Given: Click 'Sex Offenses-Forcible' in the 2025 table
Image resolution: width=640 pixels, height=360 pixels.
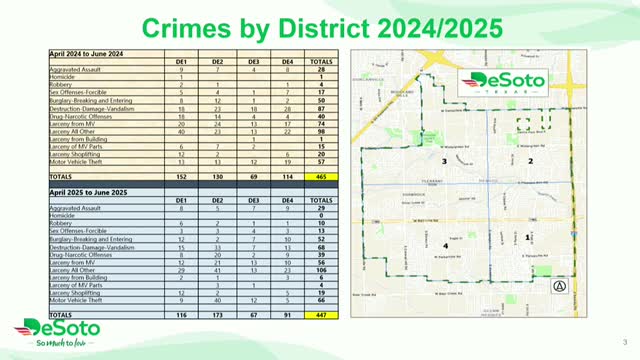Looking at the screenshot, I should click(78, 231).
